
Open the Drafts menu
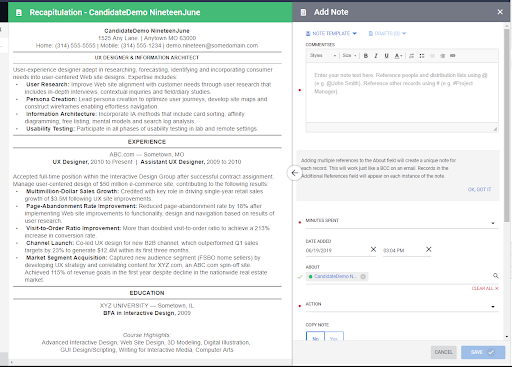[x=387, y=33]
